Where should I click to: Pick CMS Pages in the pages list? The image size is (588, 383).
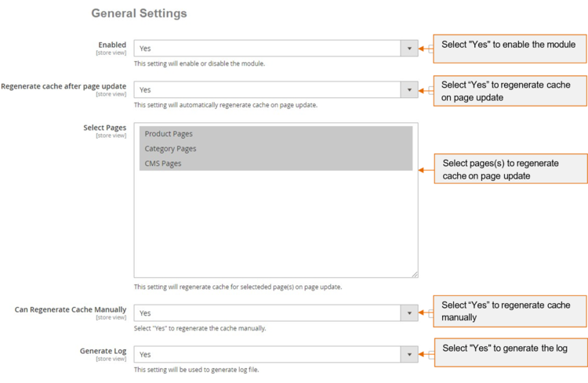coord(163,164)
